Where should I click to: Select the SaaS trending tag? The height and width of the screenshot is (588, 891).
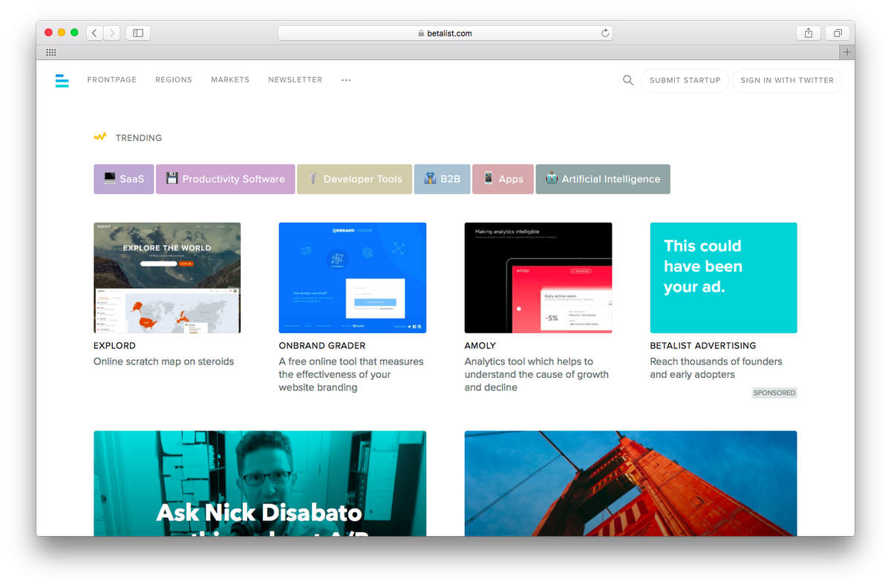tap(123, 179)
